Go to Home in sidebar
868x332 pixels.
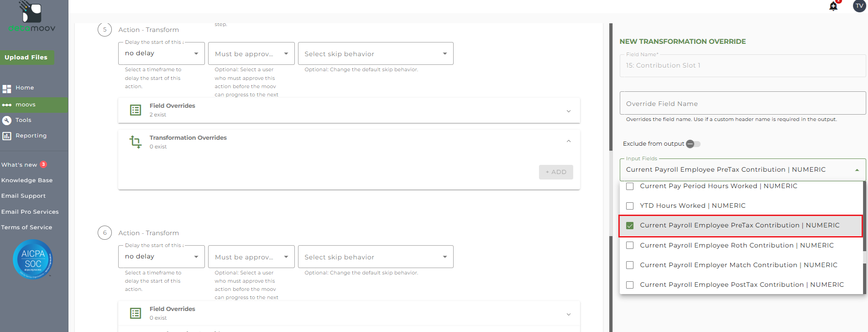point(25,88)
